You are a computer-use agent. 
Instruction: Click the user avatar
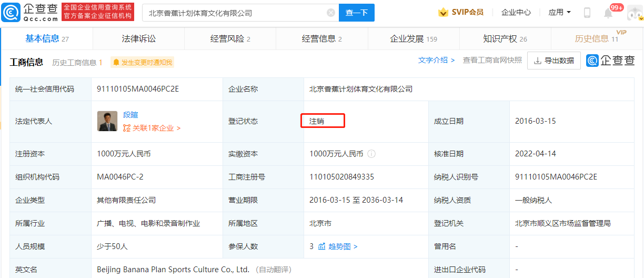(635, 13)
